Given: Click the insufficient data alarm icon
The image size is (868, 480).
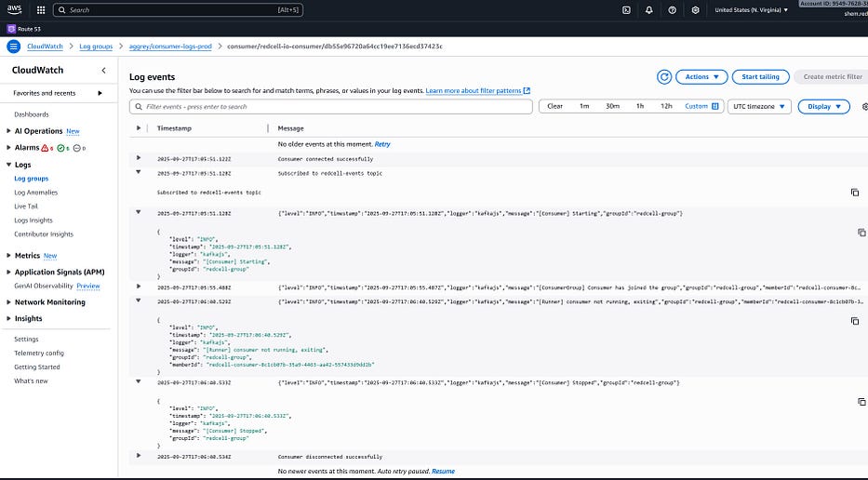Looking at the screenshot, I should [77, 148].
